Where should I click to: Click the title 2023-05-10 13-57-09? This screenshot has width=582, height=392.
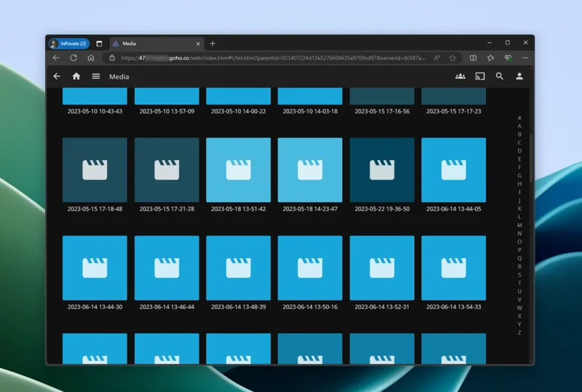coord(167,111)
